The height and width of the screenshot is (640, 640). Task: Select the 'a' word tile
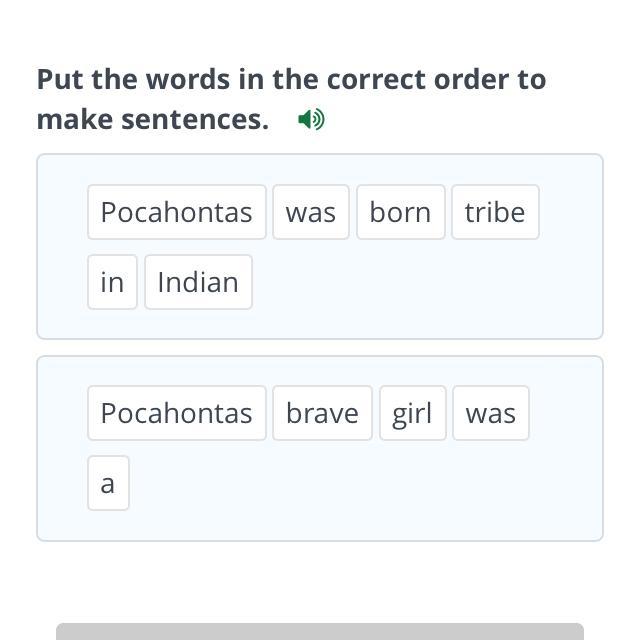(108, 483)
